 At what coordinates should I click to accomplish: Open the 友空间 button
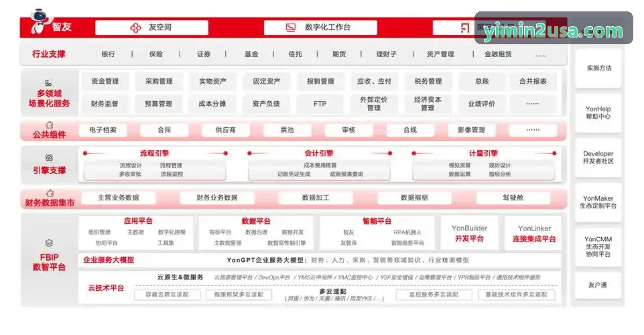[151, 27]
